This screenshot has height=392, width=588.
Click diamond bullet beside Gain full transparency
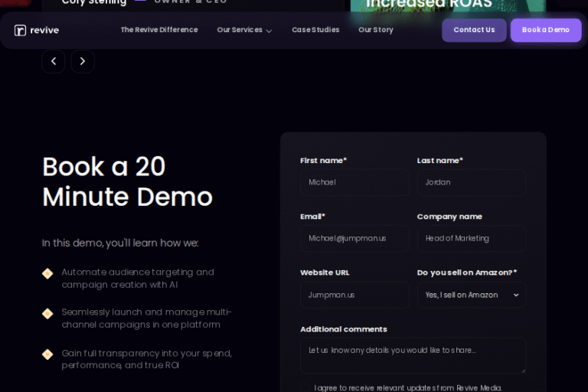(47, 354)
